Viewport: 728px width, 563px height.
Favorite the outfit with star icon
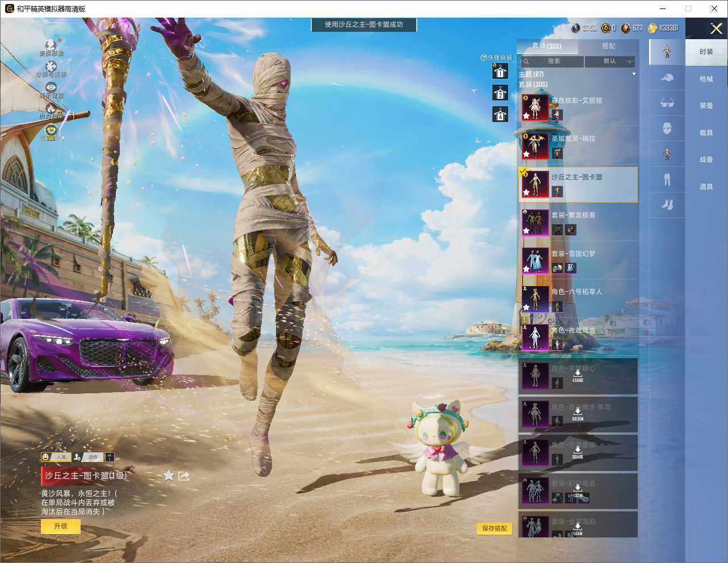tap(169, 476)
